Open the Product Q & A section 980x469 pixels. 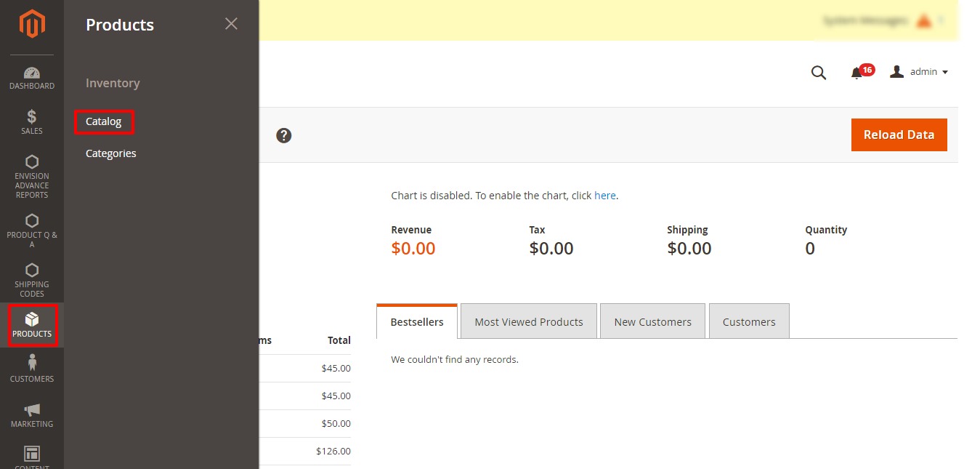[x=31, y=229]
